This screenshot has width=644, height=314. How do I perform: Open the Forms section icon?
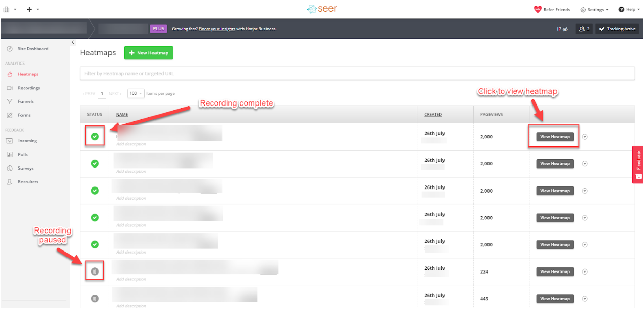10,115
